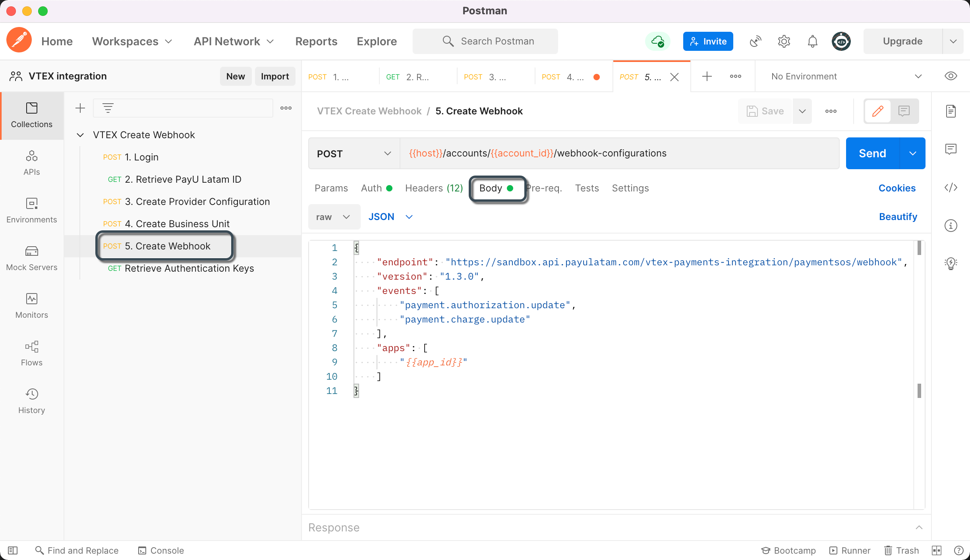
Task: Open the comments pane in right sidebar
Action: tap(951, 149)
